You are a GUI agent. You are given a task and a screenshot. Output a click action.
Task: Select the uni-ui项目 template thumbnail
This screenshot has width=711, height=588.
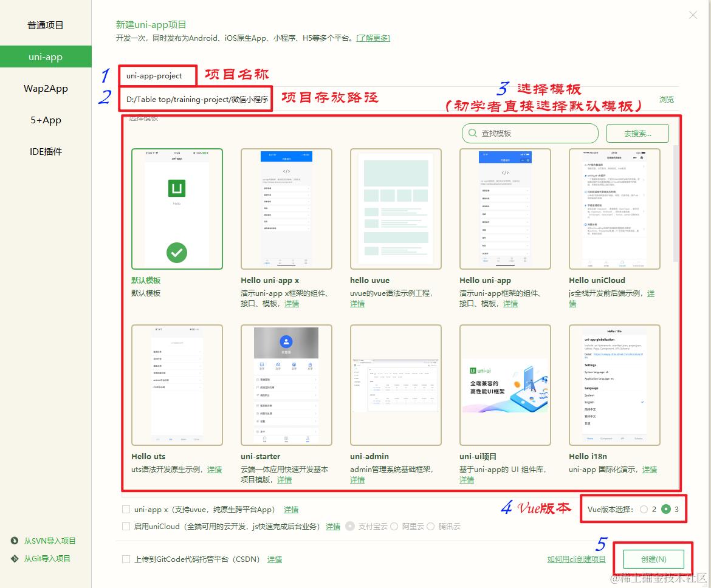coord(505,385)
